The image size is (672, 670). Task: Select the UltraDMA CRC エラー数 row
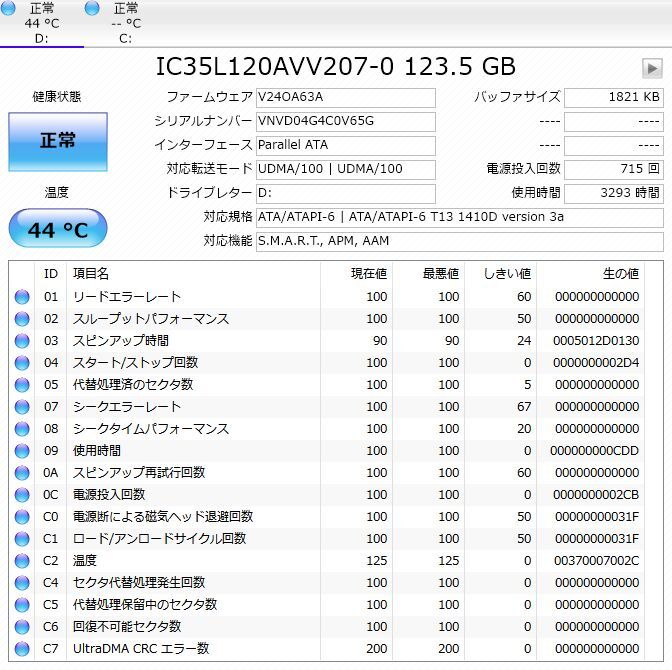pos(327,649)
